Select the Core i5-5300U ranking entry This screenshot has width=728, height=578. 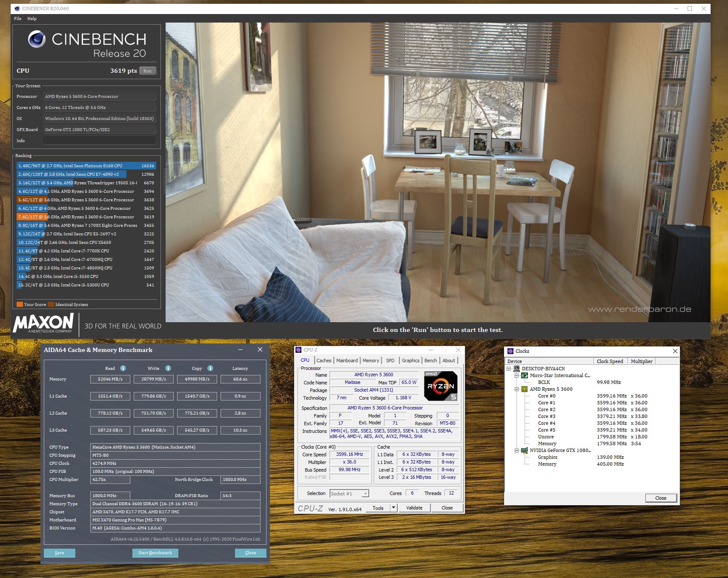pyautogui.click(x=86, y=285)
